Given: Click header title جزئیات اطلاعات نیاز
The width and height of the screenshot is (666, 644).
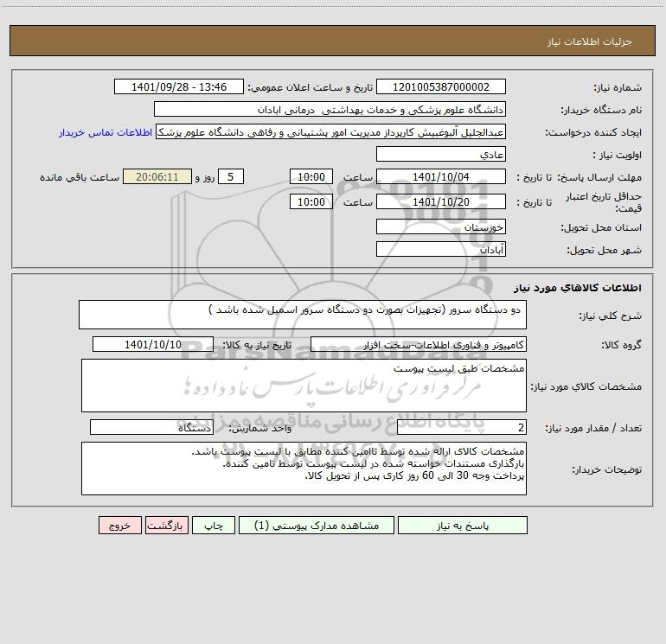Looking at the screenshot, I should tap(590, 41).
